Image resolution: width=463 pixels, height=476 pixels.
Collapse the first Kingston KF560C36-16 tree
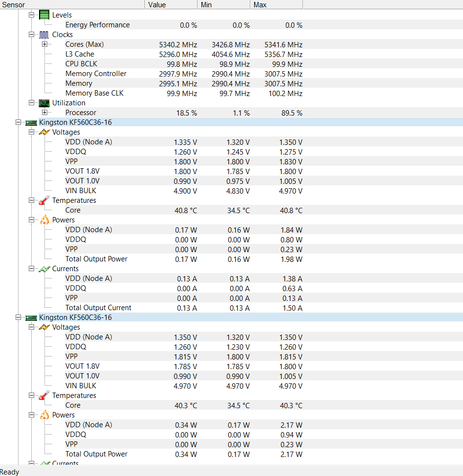tap(18, 122)
